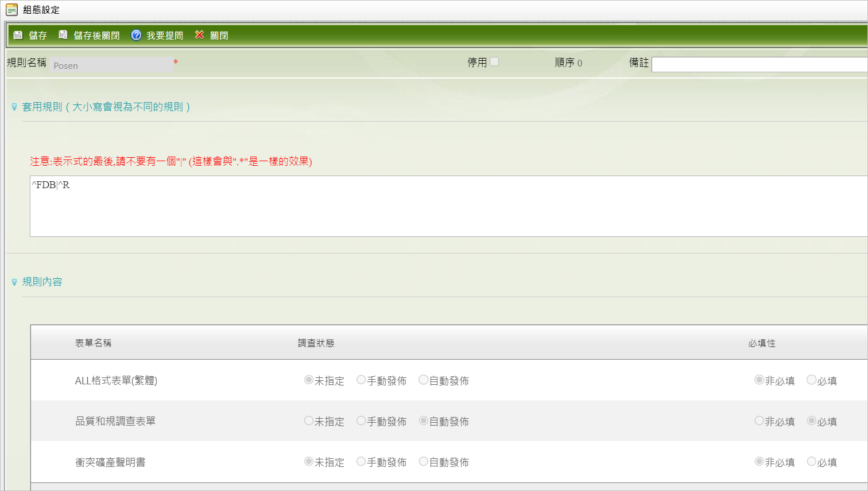The height and width of the screenshot is (491, 868).
Task: Select 非必填 for 衝突礦產聲明書
Action: pos(759,461)
